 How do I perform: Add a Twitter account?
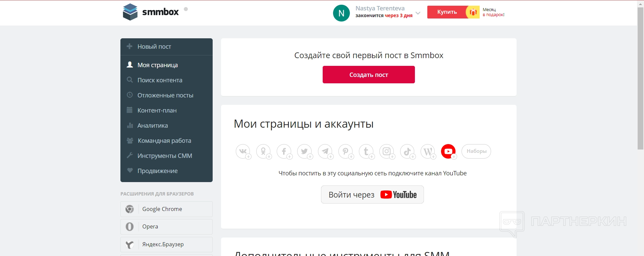tap(305, 152)
